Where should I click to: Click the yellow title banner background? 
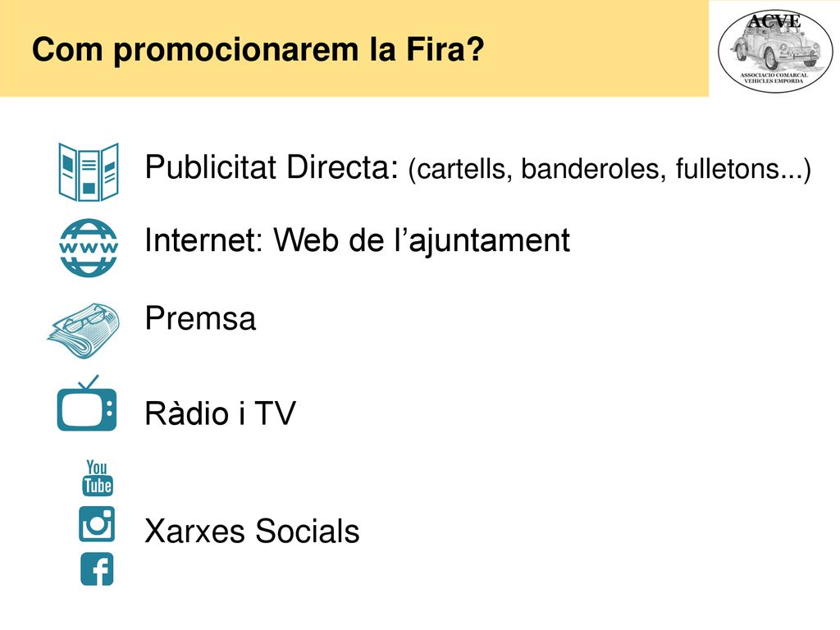tap(354, 48)
